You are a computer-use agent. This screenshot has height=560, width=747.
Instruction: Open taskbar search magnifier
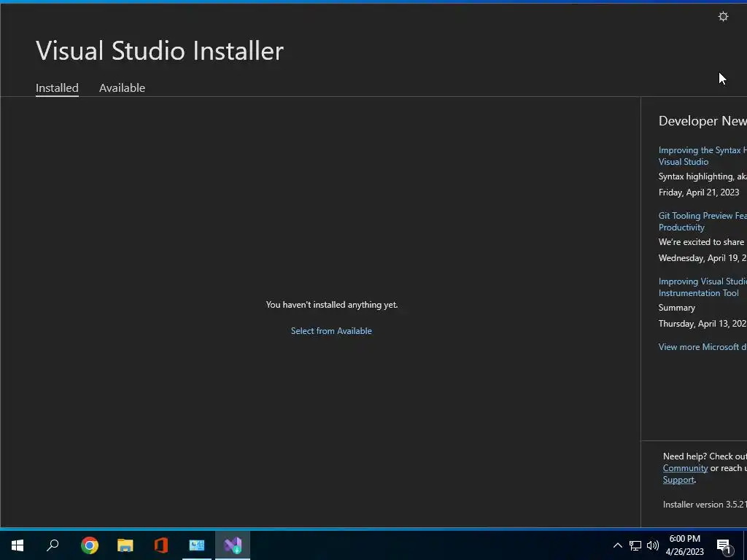pyautogui.click(x=53, y=545)
